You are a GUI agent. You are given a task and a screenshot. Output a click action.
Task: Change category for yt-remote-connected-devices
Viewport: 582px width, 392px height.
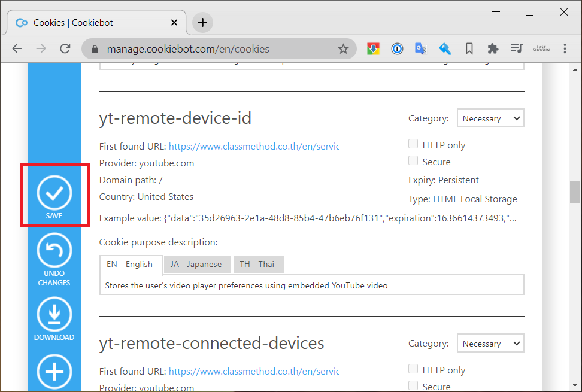(490, 343)
